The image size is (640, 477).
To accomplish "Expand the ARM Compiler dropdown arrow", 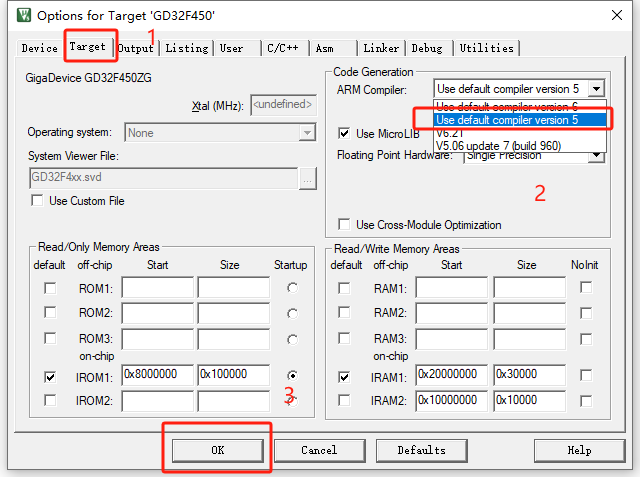I will point(597,89).
